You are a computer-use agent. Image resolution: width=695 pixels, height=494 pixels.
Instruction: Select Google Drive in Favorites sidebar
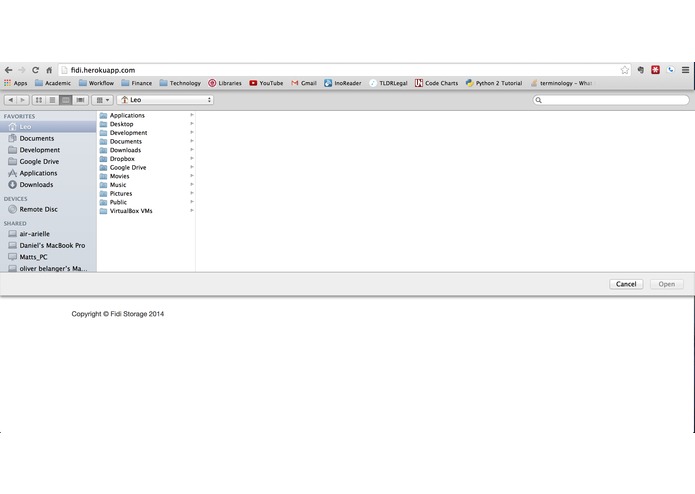(48, 161)
